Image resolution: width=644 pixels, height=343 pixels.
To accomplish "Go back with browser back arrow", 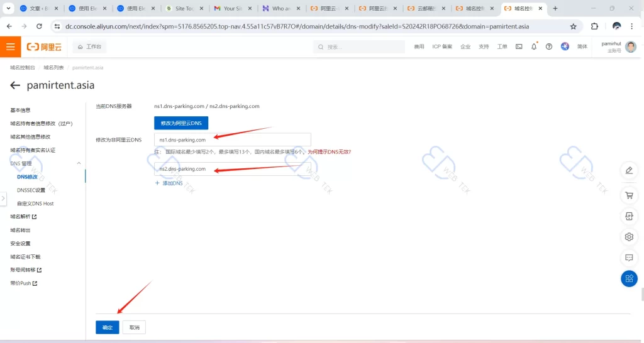I will pos(9,26).
